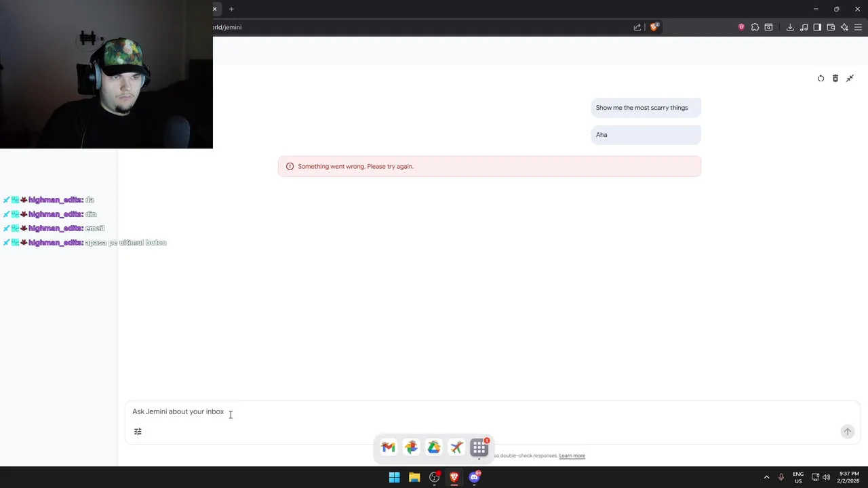Viewport: 868px width, 488px height.
Task: Open the volume speaker tray icon
Action: (x=826, y=477)
